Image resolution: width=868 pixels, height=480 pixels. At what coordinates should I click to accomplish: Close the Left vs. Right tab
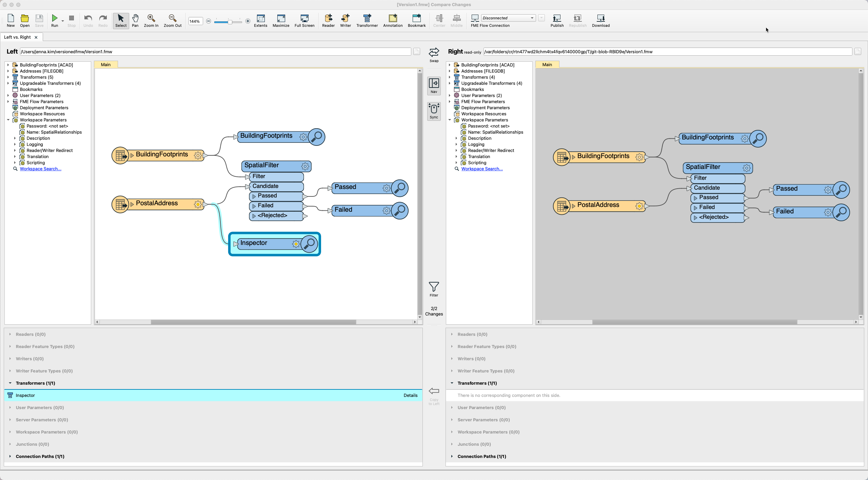coord(36,37)
